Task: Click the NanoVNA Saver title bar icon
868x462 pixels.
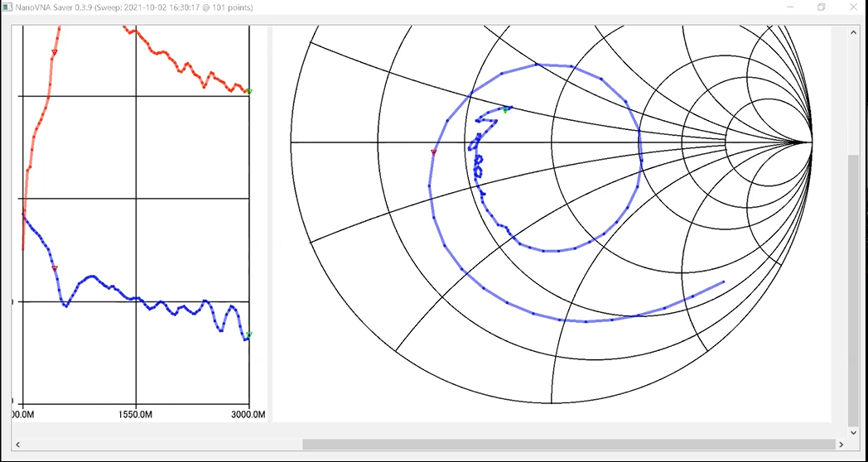Action: [7, 7]
